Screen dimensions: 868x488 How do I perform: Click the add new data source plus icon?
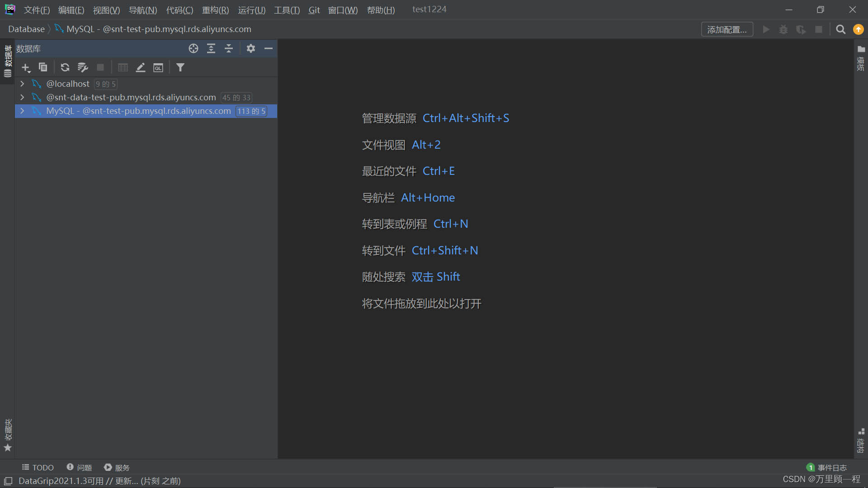(25, 68)
